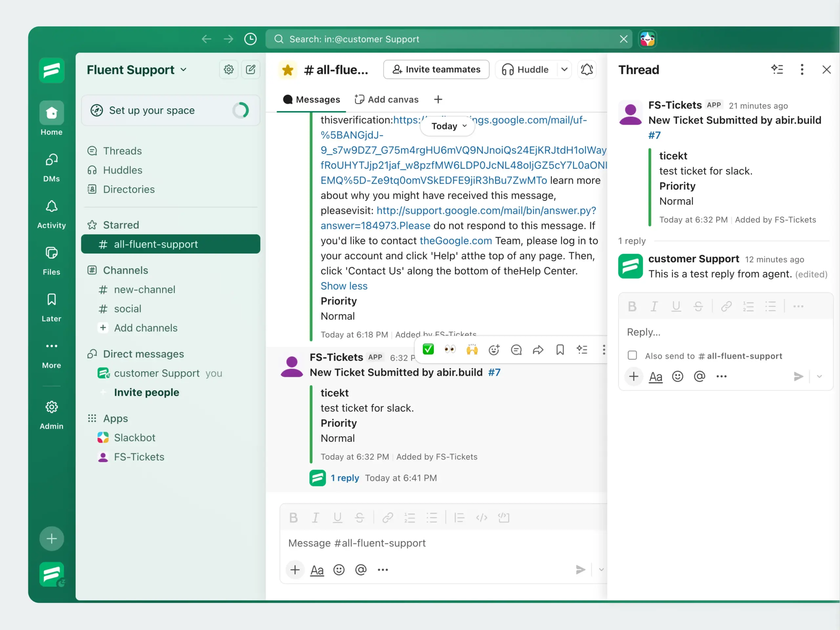The width and height of the screenshot is (840, 630).
Task: Toggle italic in the thread reply composer
Action: pos(654,306)
